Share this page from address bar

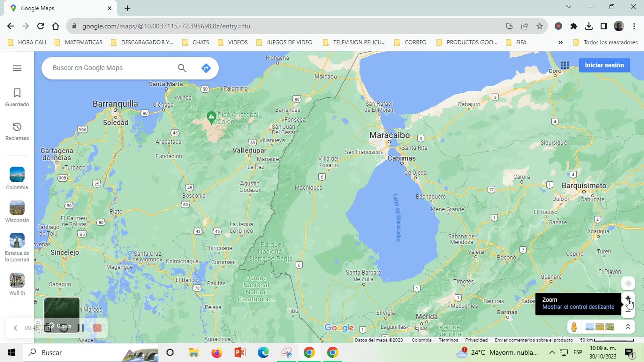tap(525, 26)
